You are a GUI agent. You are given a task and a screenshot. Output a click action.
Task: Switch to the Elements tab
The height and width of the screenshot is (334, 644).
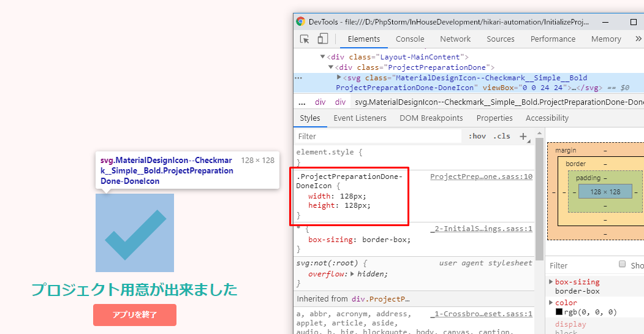pos(364,39)
